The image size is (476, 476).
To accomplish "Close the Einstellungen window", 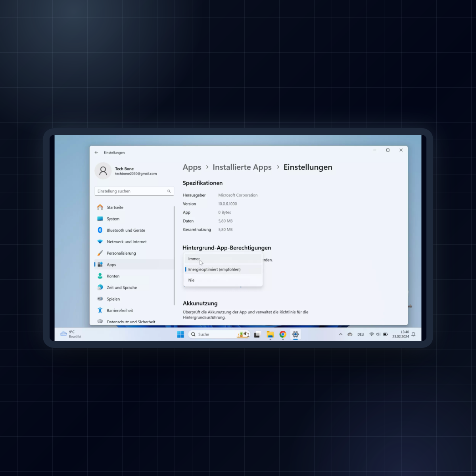I will tap(401, 150).
